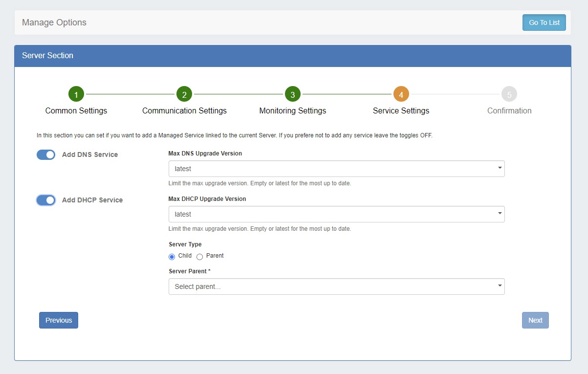Screen dimensions: 588x374
Task: Click step 3 circle in wizard
Action: 293,94
